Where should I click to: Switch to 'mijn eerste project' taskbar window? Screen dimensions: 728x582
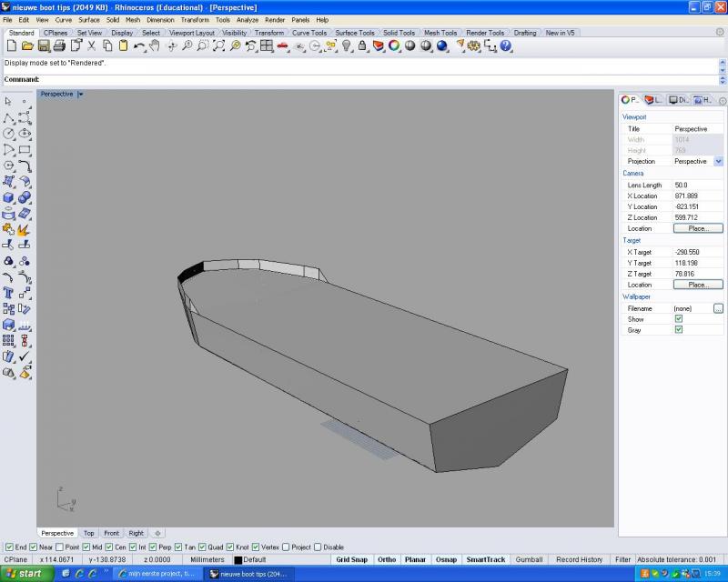157,574
